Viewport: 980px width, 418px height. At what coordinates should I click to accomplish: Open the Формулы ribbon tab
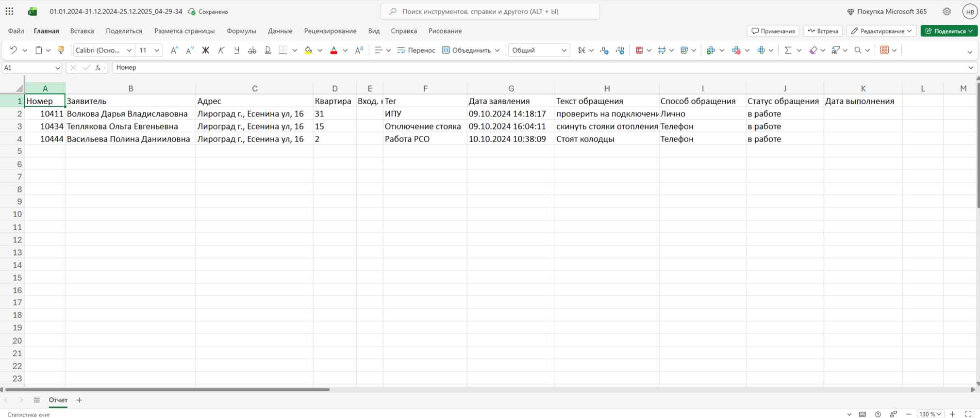point(241,31)
